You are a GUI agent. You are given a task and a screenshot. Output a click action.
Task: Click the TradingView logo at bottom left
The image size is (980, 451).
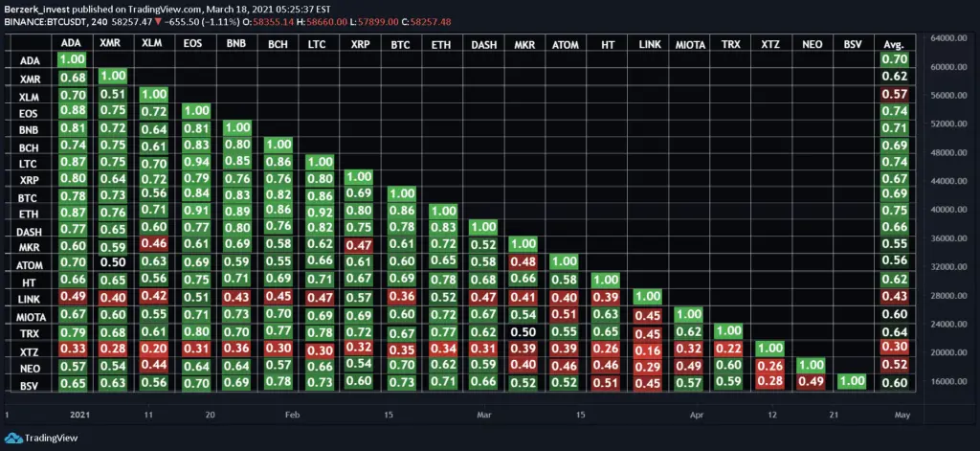(41, 438)
